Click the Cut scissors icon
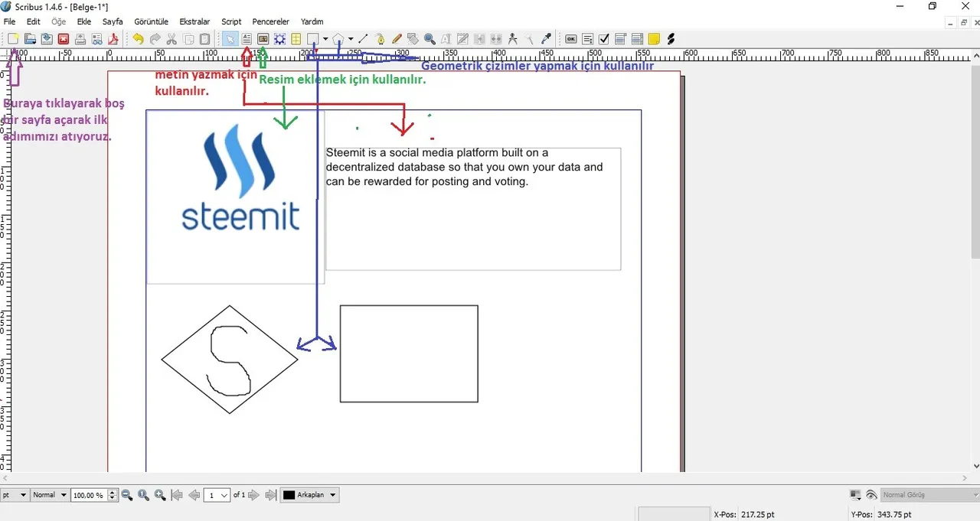The height and width of the screenshot is (521, 980). coord(171,39)
